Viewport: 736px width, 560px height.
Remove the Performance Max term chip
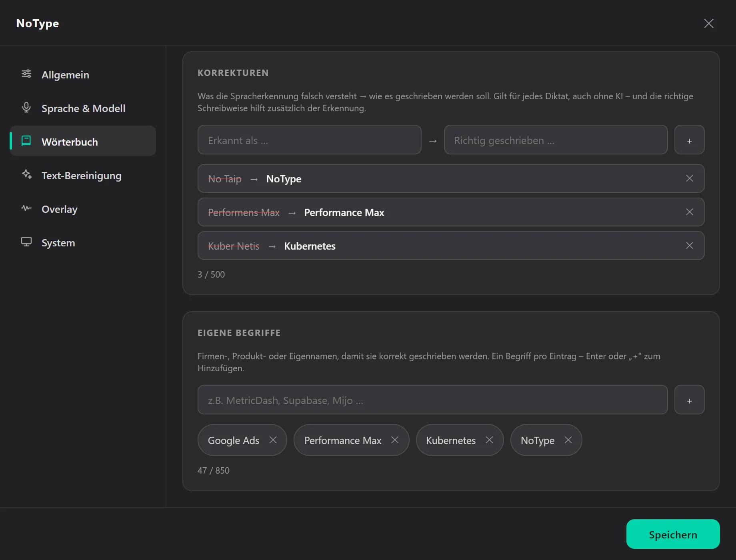coord(395,440)
